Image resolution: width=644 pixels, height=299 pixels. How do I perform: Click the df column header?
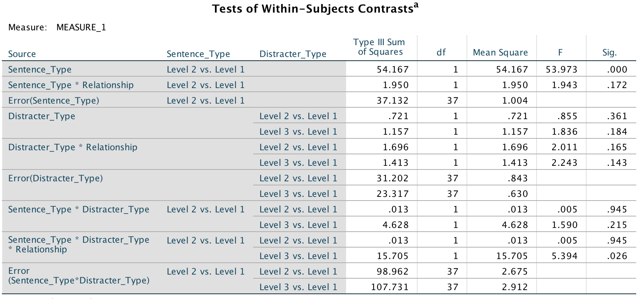(x=441, y=53)
